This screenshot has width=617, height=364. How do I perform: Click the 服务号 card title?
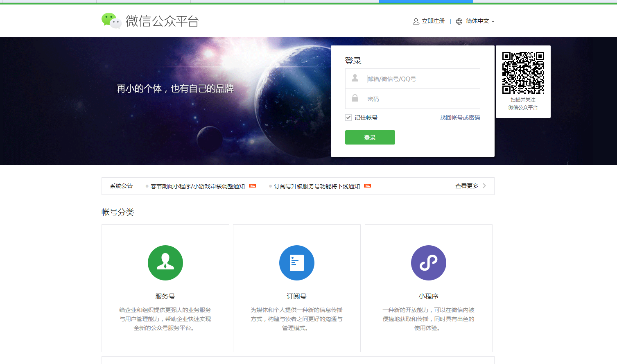[x=165, y=296]
